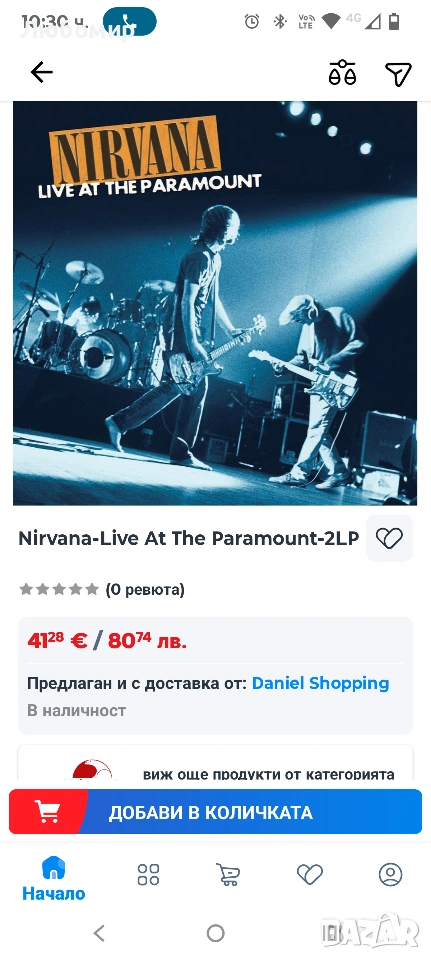Tap виж още продукти от категорията

click(x=269, y=774)
